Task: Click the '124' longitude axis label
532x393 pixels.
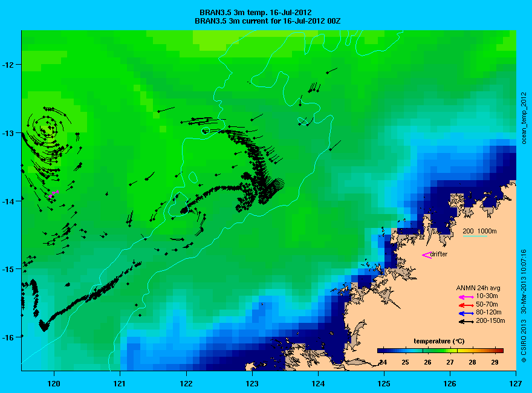Action: [318, 384]
